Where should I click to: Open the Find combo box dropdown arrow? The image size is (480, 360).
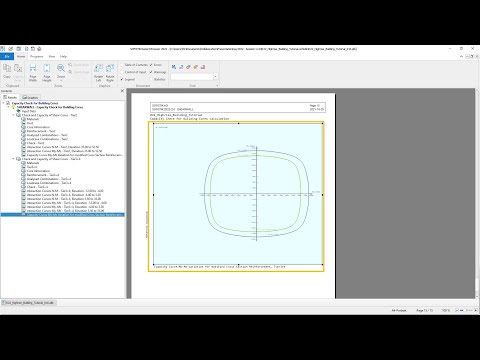point(215,77)
